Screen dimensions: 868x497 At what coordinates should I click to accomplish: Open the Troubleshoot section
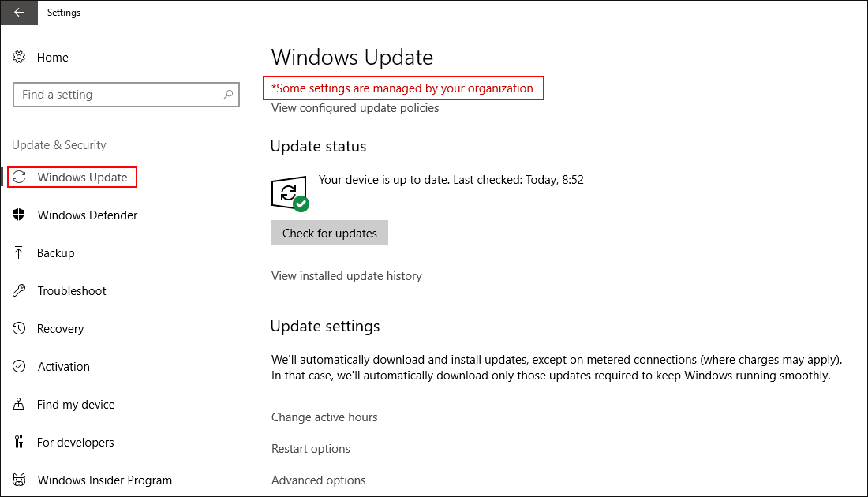point(72,291)
